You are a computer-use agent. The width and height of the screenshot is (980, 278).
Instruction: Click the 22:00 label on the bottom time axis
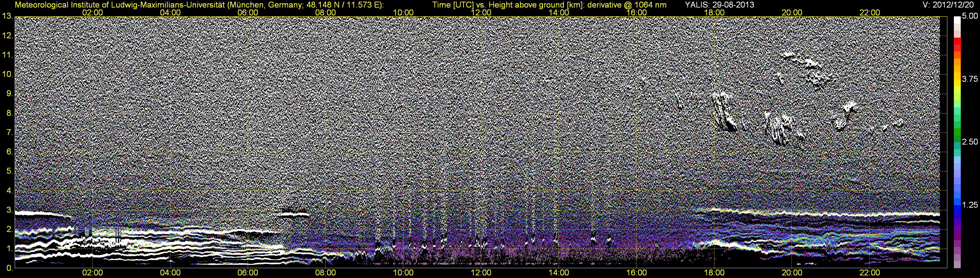tap(870, 273)
